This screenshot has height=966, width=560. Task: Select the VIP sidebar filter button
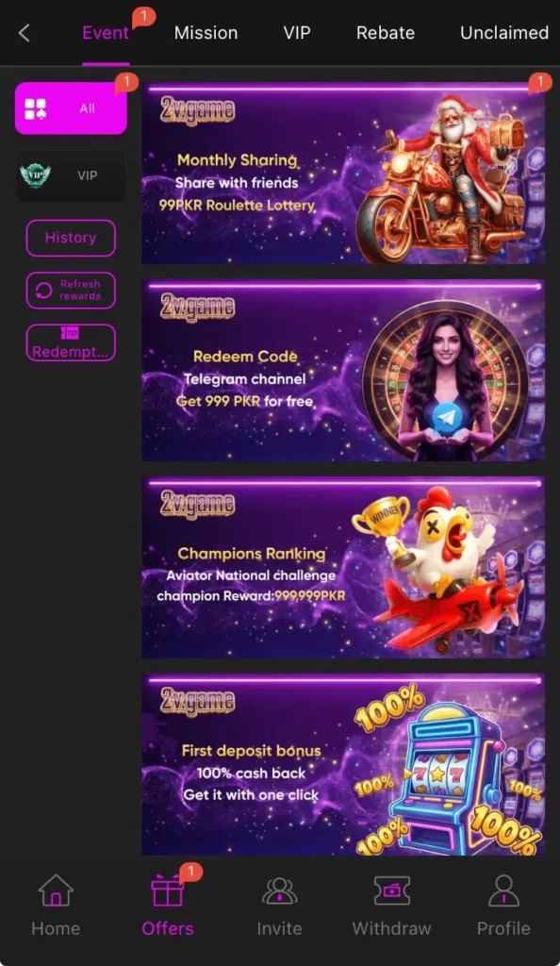[x=71, y=175]
